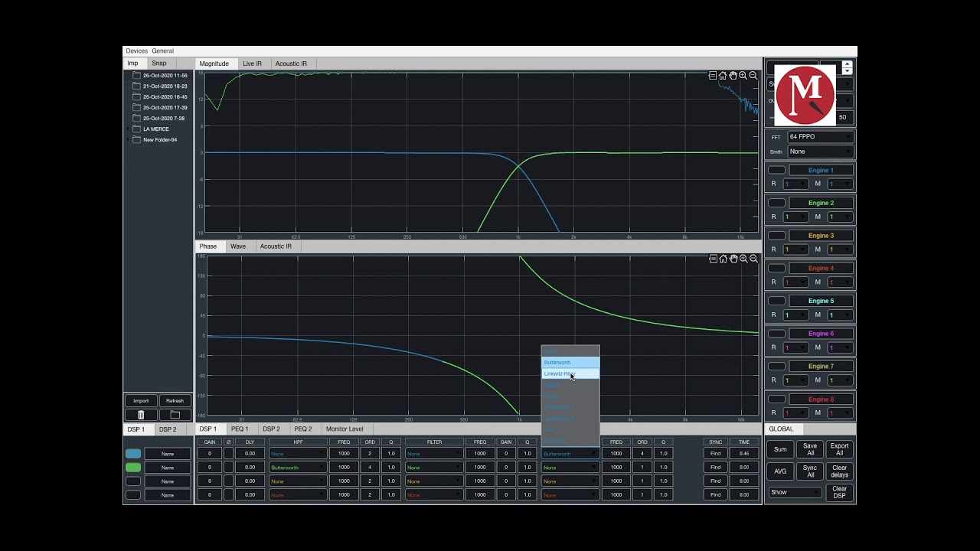Open the Butterworth HPF dropdown in second row
This screenshot has width=980, height=551.
(x=297, y=467)
